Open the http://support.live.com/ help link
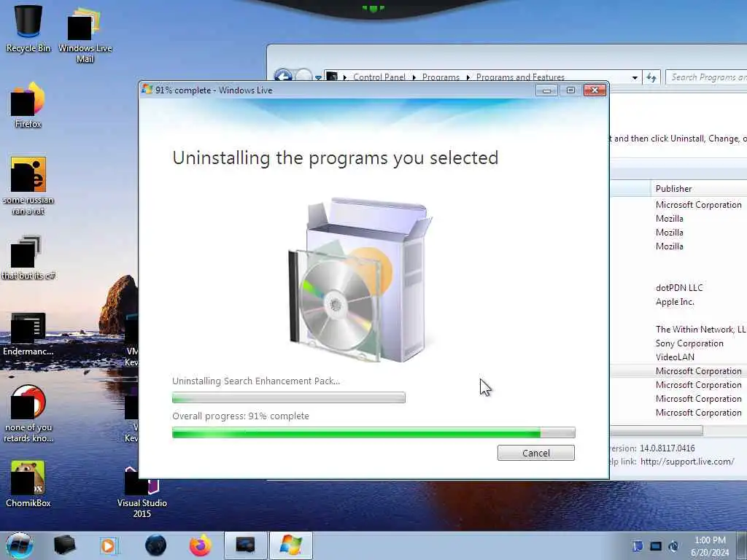Image resolution: width=747 pixels, height=560 pixels. pos(687,462)
